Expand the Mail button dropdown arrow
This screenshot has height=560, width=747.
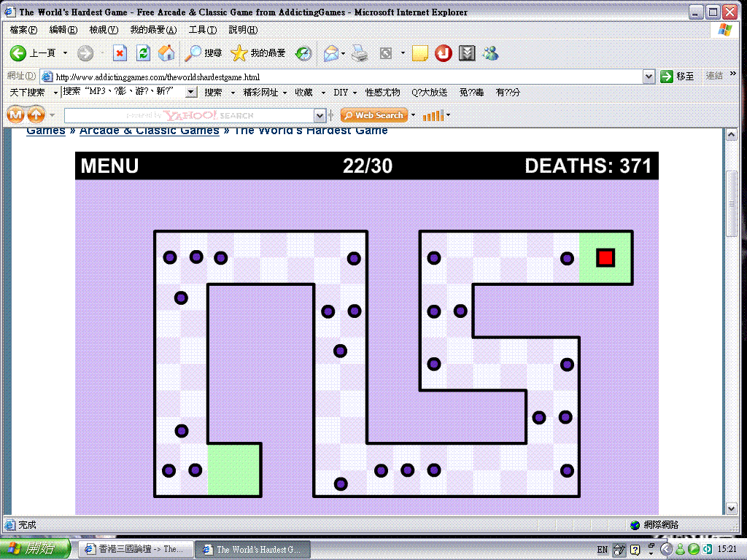click(343, 53)
